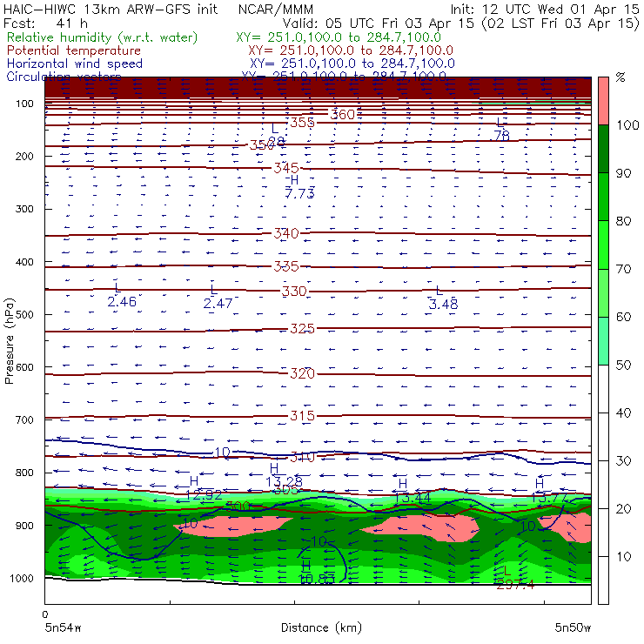This screenshot has height=644, width=644.
Task: Click the '90' color bar scale label
Action: [623, 173]
